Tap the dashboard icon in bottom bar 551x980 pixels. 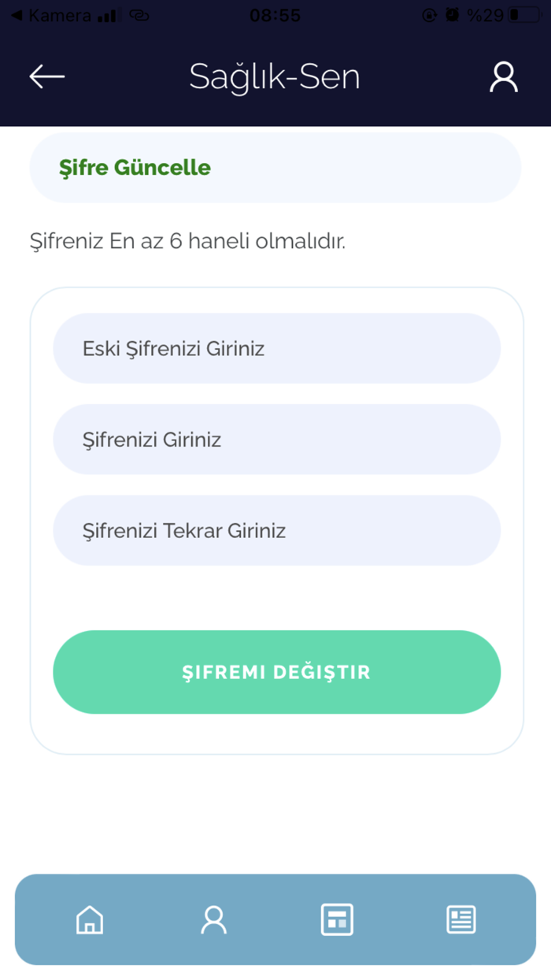coord(337,919)
